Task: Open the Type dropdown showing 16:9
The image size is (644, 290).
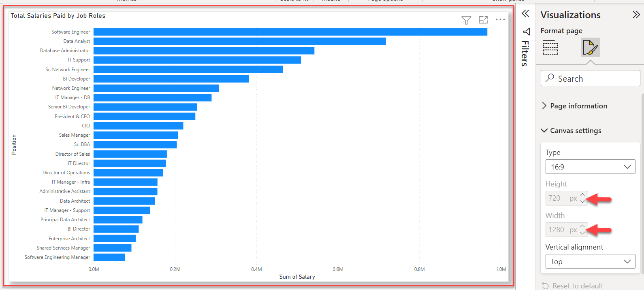Action: pyautogui.click(x=590, y=167)
